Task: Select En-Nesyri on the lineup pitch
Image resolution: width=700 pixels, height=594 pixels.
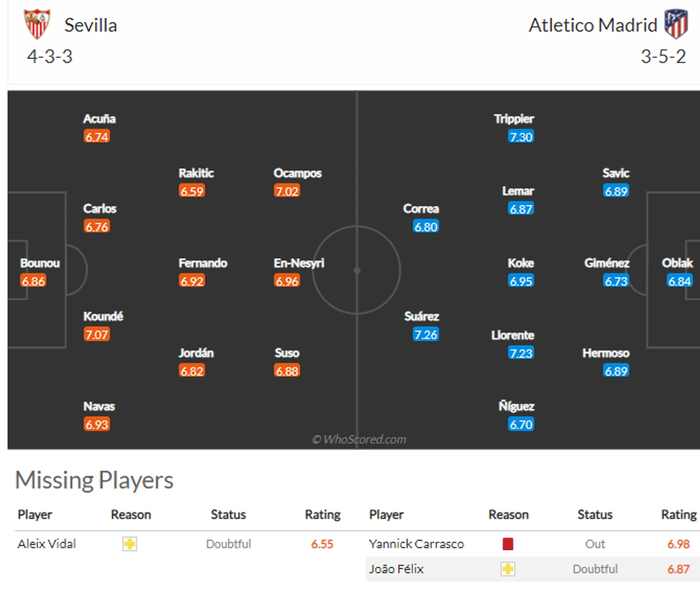Action: pyautogui.click(x=299, y=263)
